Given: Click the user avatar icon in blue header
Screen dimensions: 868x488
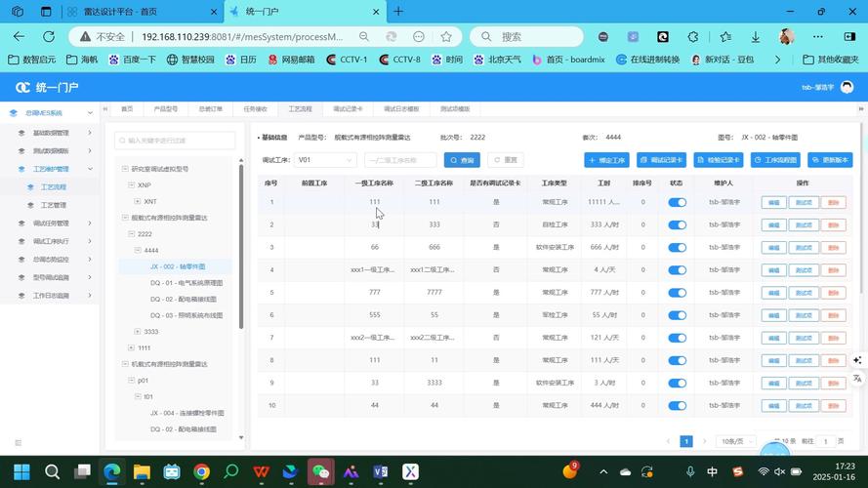Looking at the screenshot, I should [x=847, y=88].
